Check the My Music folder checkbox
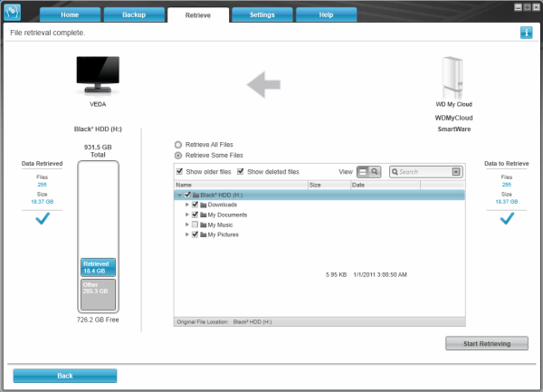543x392 pixels. 195,225
